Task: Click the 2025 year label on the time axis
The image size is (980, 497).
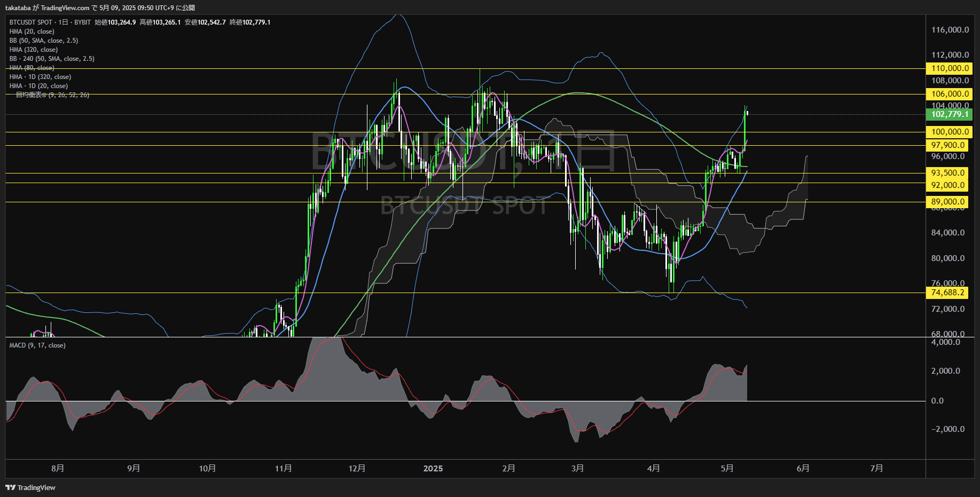Action: [x=433, y=468]
